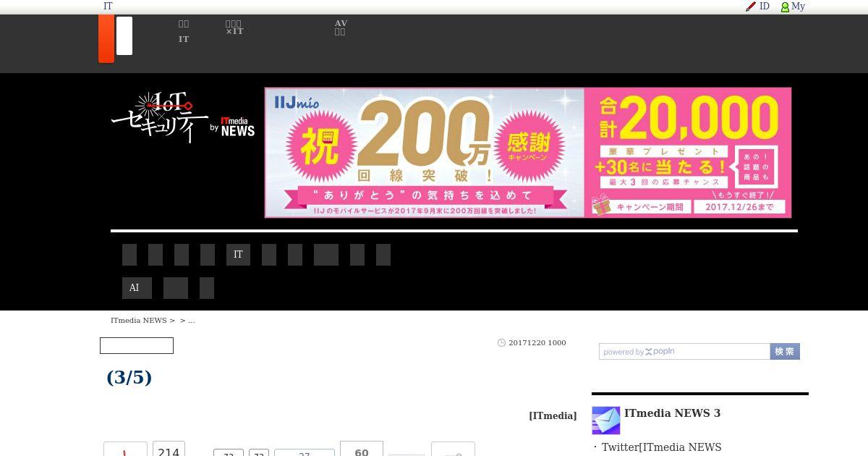Screen dimensions: 868x456
Task: Select the orange tab in the header
Action: [106, 38]
